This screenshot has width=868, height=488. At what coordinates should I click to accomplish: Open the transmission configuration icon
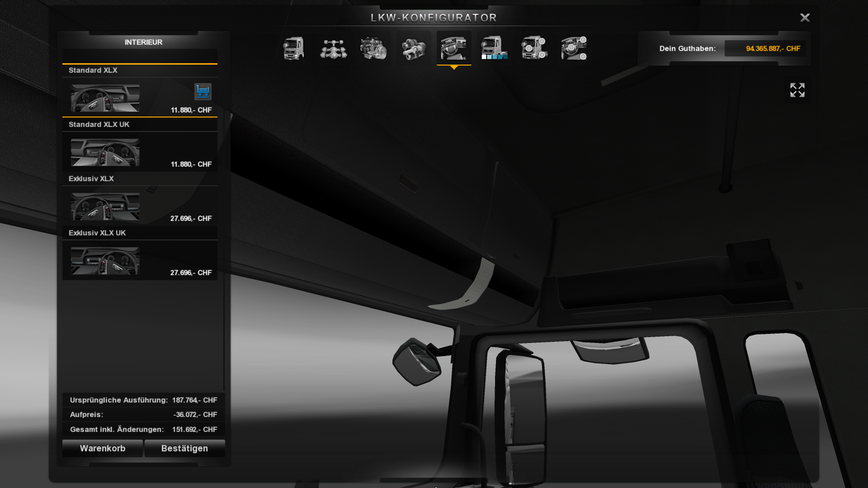(x=414, y=48)
